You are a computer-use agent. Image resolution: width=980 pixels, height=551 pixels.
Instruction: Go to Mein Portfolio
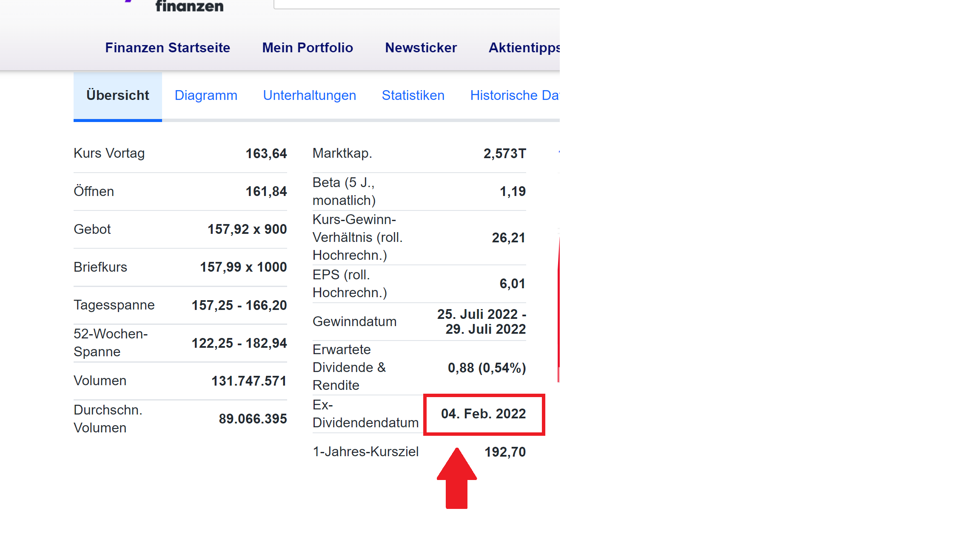(x=308, y=48)
